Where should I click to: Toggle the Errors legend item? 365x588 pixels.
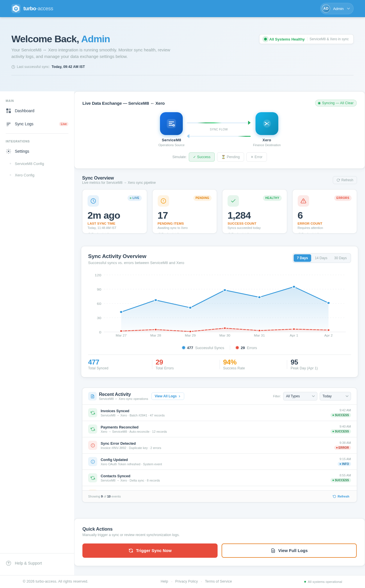(246, 348)
